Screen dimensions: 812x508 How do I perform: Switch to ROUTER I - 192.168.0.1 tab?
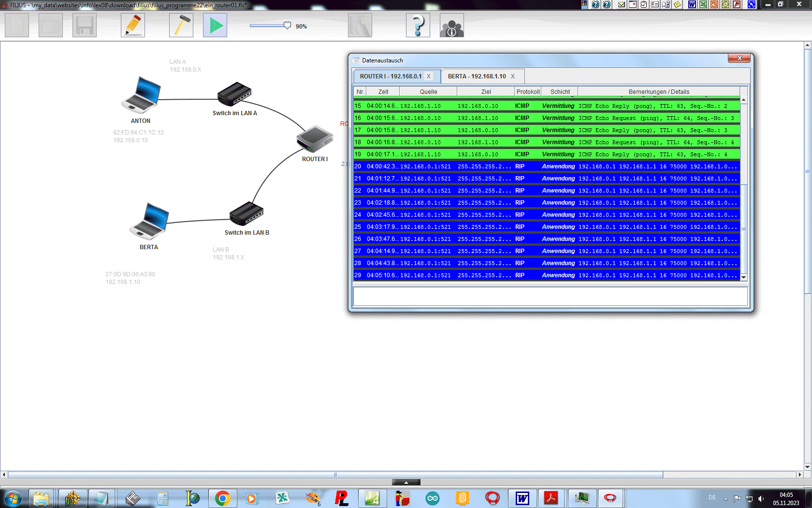click(x=391, y=76)
